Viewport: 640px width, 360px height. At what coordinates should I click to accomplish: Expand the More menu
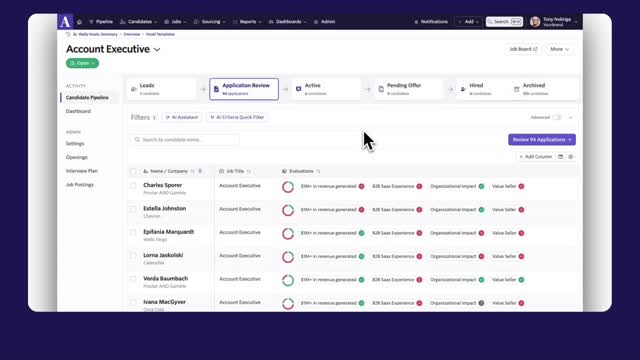click(559, 49)
